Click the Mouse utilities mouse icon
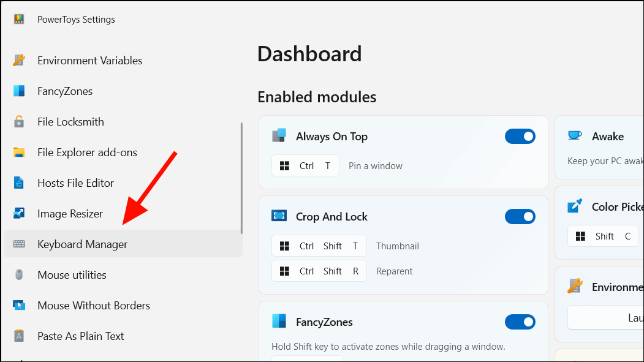 pos(19,274)
